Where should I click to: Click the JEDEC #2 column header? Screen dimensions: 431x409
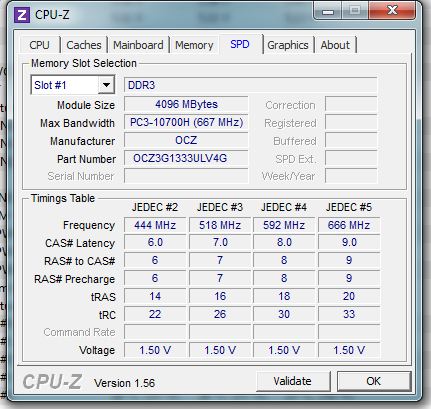155,207
